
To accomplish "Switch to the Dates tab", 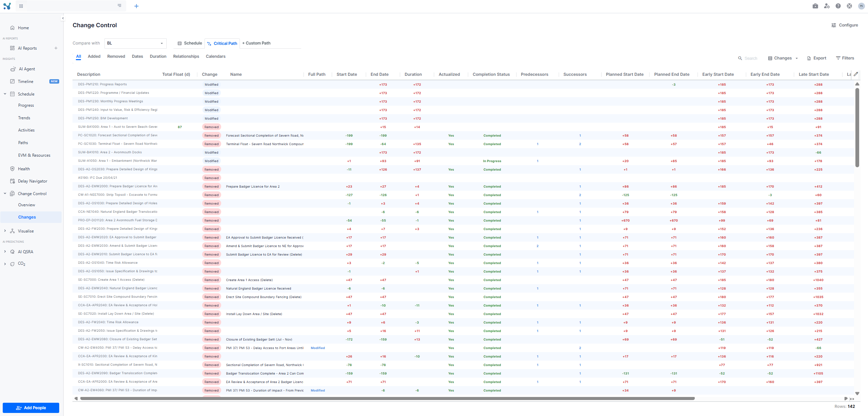I will click(137, 56).
